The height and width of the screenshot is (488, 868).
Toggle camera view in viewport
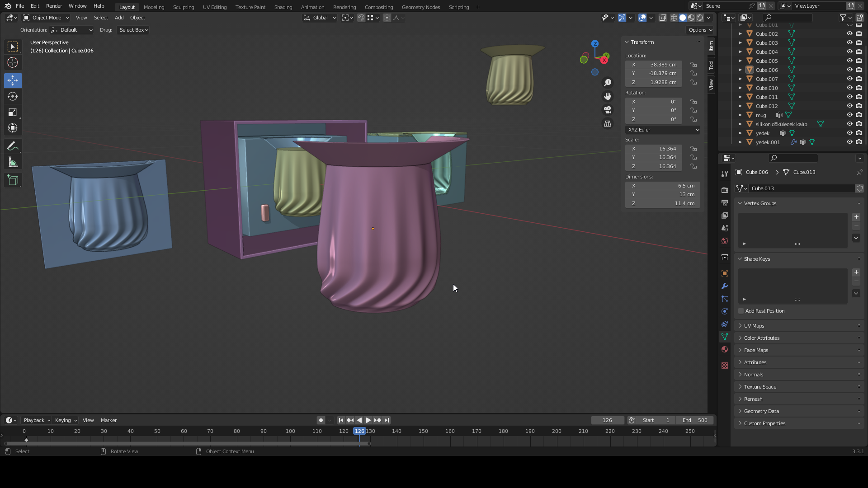[x=608, y=110]
